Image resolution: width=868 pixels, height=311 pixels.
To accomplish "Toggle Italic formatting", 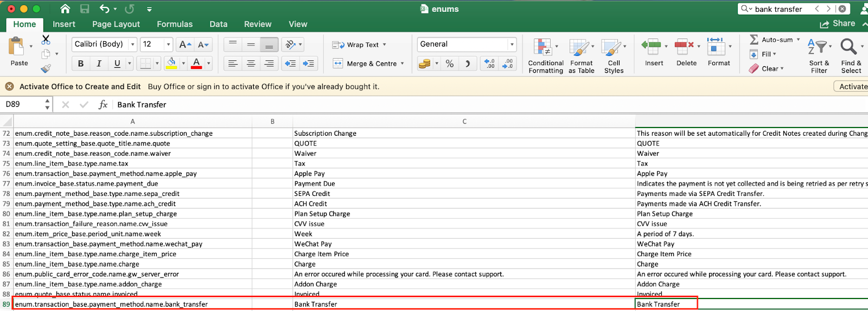I will (99, 64).
